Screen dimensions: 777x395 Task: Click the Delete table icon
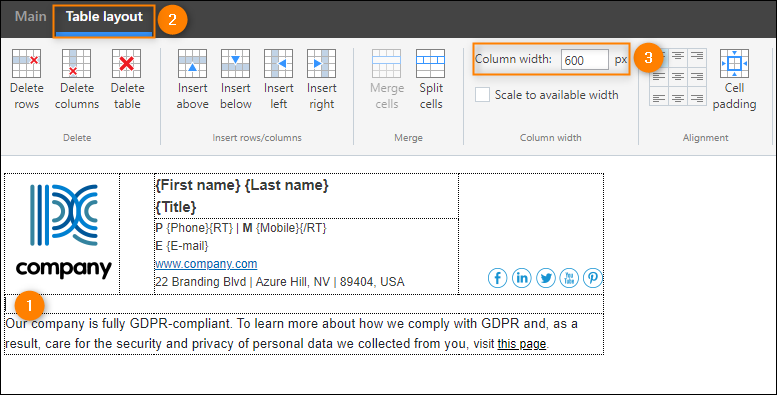127,63
